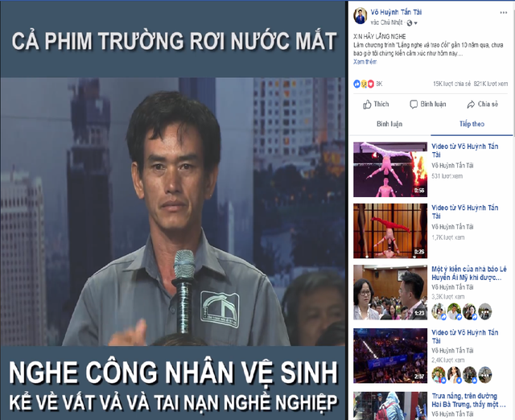The image size is (515, 420).
Task: Open the Trưa nắng, trên đường Hai Bà Trưng video
Action: (x=468, y=400)
